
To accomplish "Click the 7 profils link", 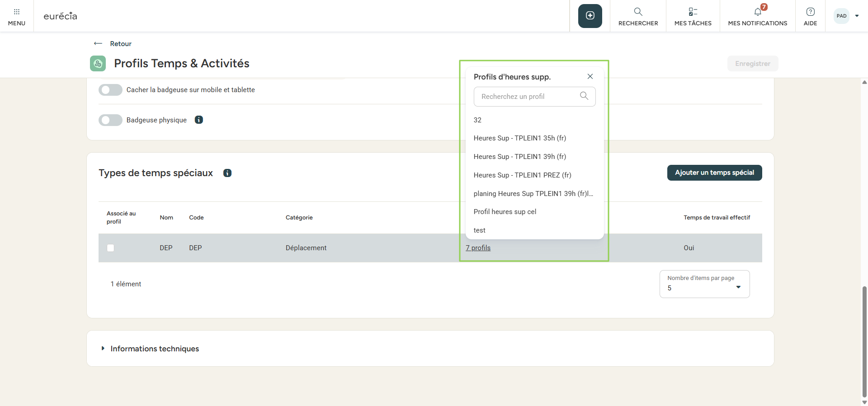I will tap(478, 248).
